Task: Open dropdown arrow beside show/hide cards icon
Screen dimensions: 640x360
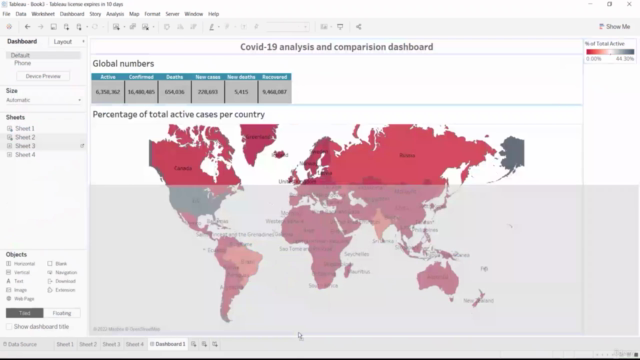Action: pyautogui.click(x=331, y=27)
